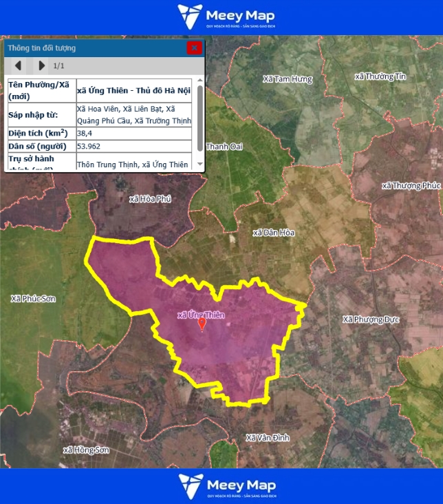The height and width of the screenshot is (504, 443).
Task: Click the bottom Meey Map logo
Action: click(221, 486)
